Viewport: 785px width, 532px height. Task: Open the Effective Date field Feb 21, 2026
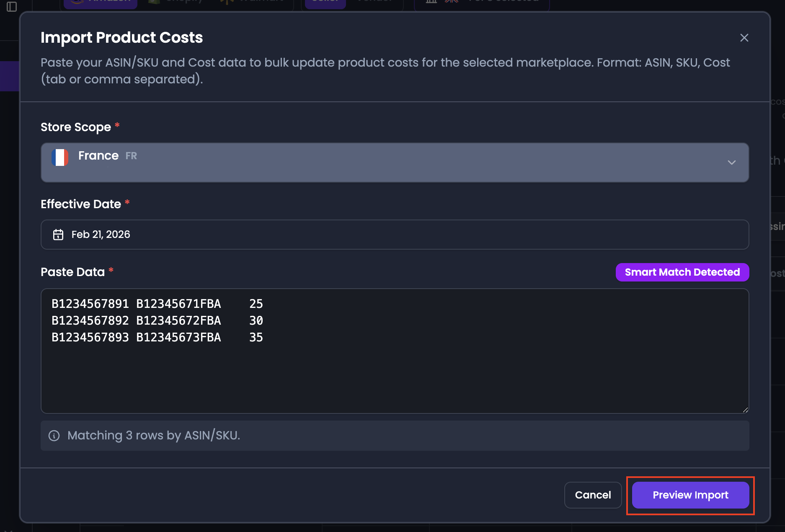pyautogui.click(x=395, y=235)
